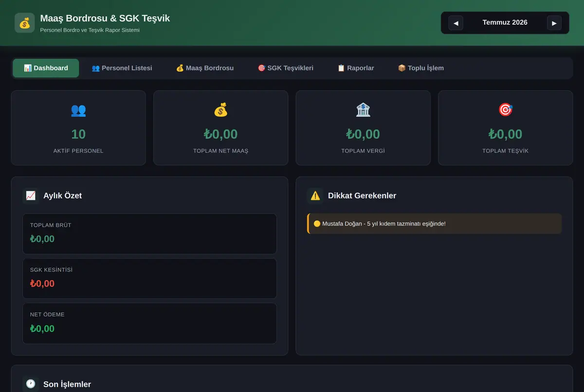Click the Net Ödeme summary box
The width and height of the screenshot is (584, 392).
click(x=149, y=323)
